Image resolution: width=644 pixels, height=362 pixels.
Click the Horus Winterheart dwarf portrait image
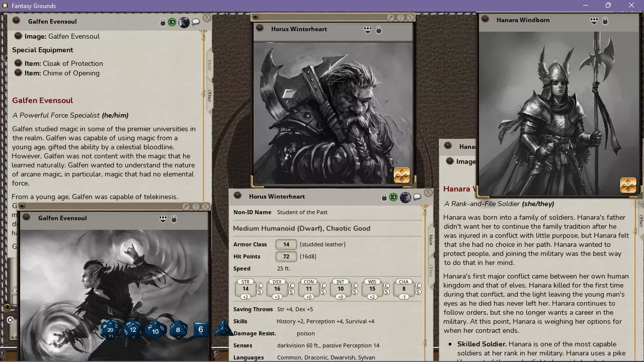coord(333,114)
